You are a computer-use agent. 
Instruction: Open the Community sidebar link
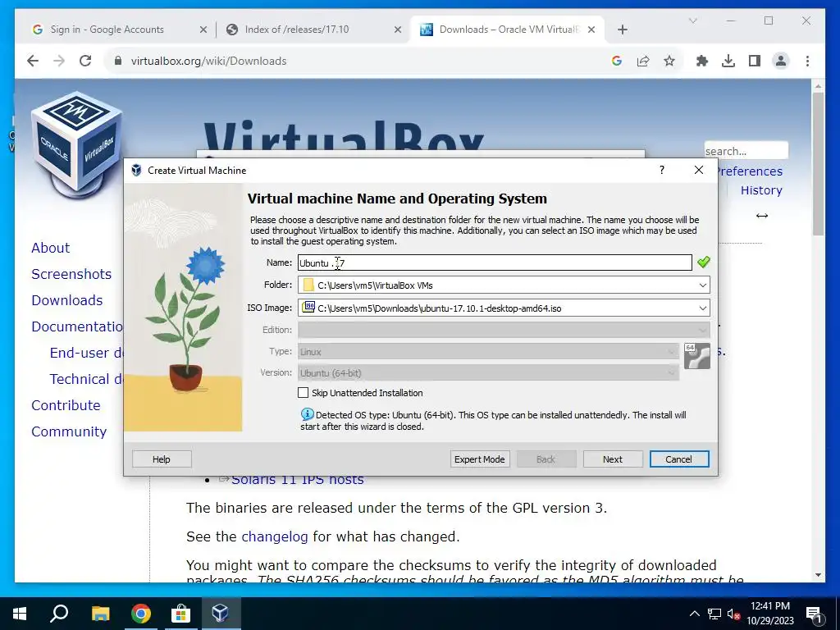[69, 431]
